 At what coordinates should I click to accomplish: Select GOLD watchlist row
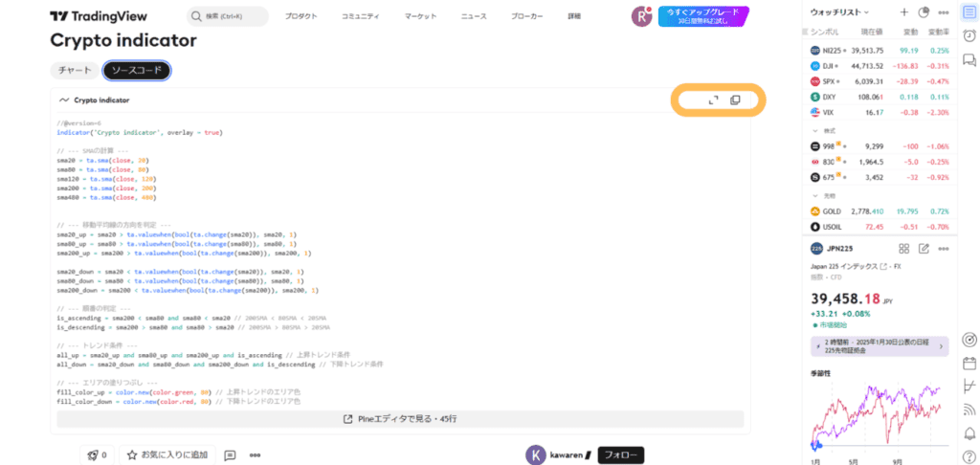coord(879,211)
